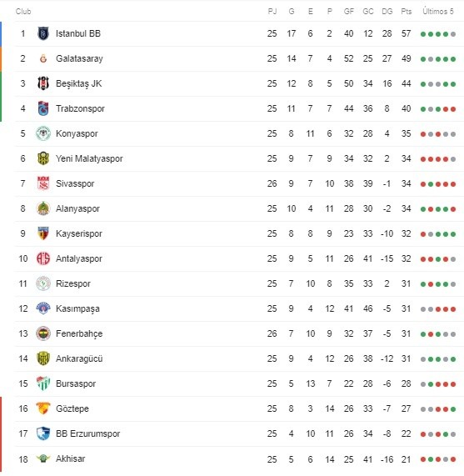Select the Fenerbahçe club badge
The width and height of the screenshot is (464, 476).
coord(43,333)
